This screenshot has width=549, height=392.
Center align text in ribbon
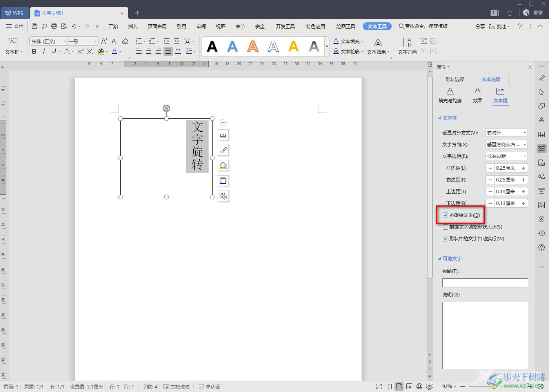[149, 51]
